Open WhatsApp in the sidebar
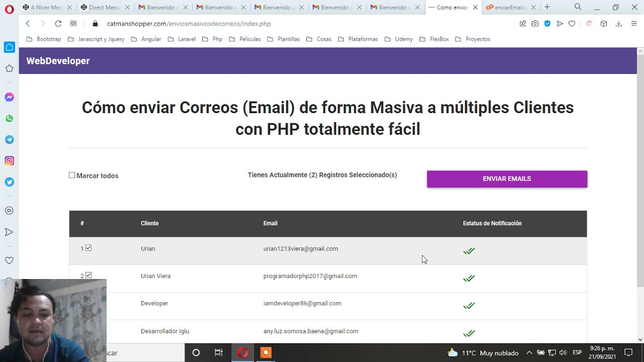The height and width of the screenshot is (362, 644). coord(9,119)
